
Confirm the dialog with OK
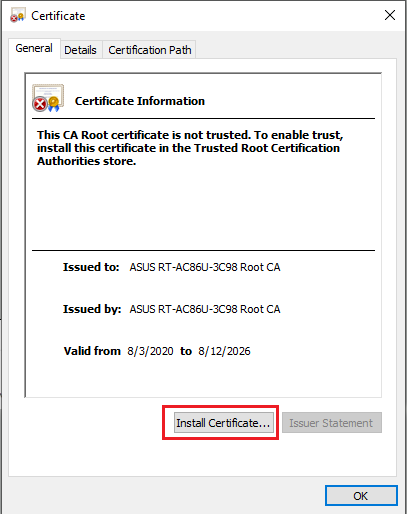(x=361, y=496)
